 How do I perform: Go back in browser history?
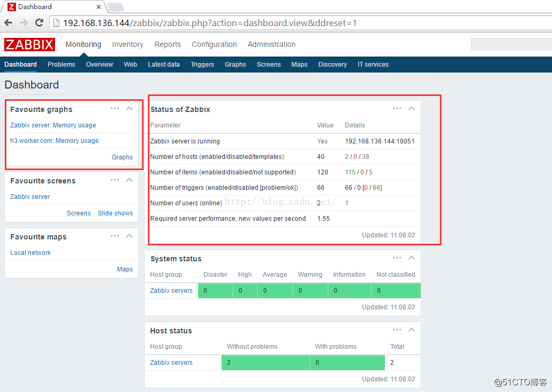pos(9,23)
